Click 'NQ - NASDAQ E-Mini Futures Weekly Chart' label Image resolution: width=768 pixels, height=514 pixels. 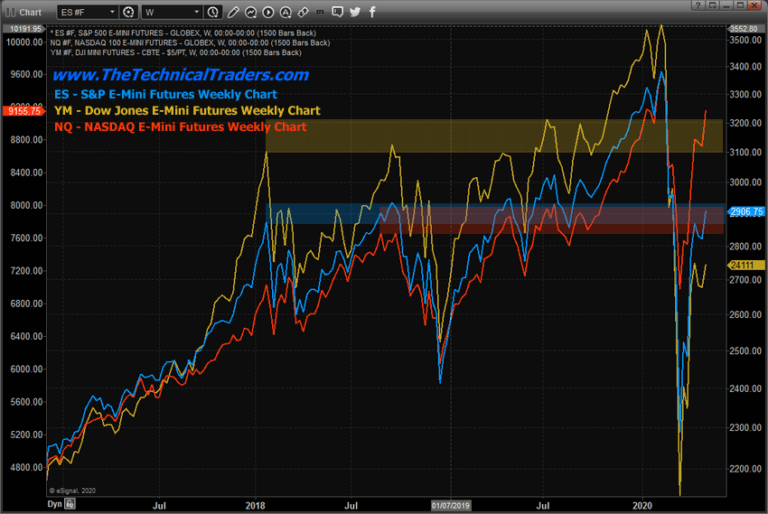(180, 127)
